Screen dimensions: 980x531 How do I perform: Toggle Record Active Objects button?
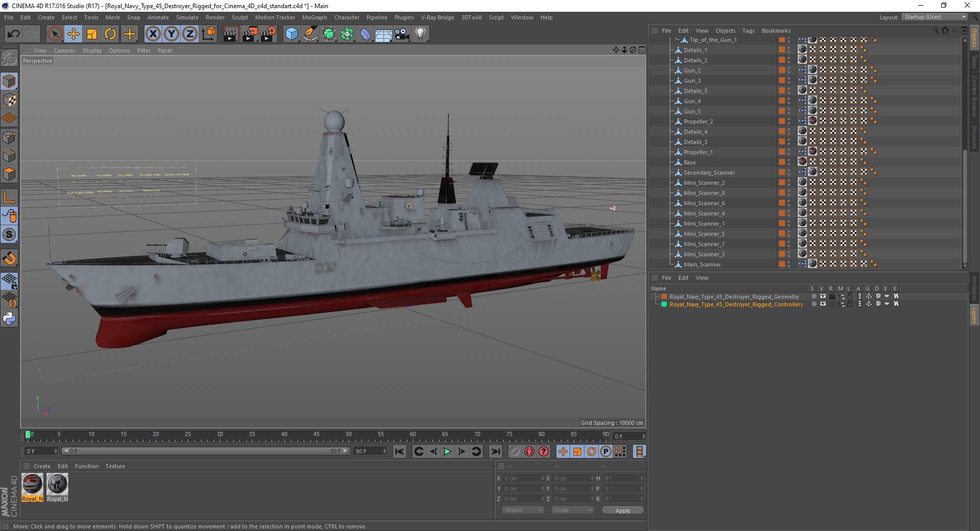[x=514, y=451]
